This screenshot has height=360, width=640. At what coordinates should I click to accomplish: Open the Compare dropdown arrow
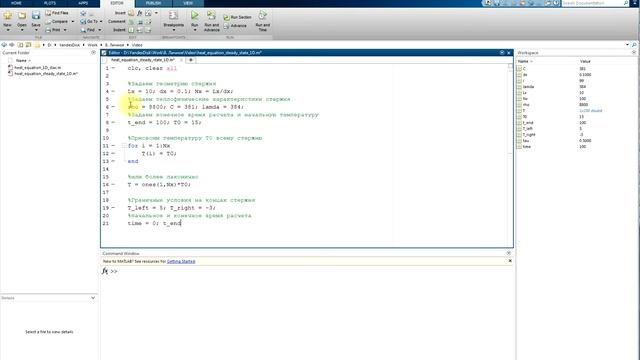pyautogui.click(x=73, y=21)
